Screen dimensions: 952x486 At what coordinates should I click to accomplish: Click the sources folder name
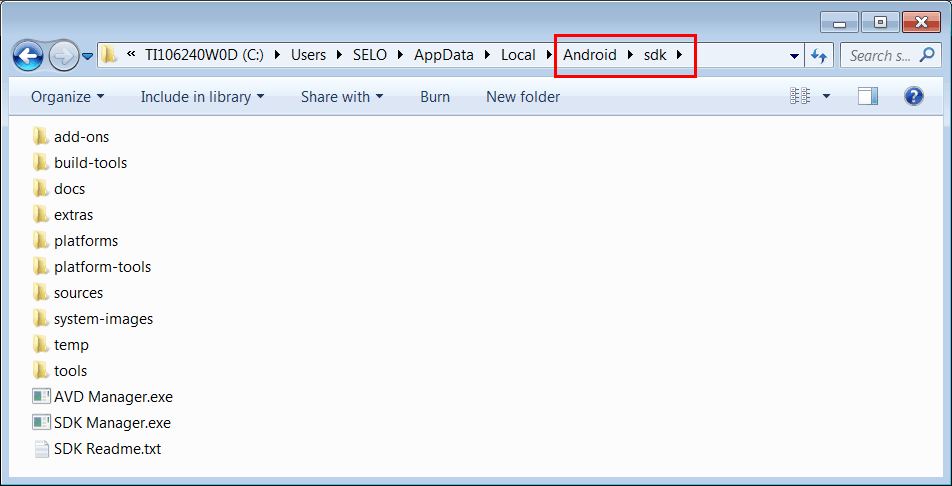coord(78,293)
